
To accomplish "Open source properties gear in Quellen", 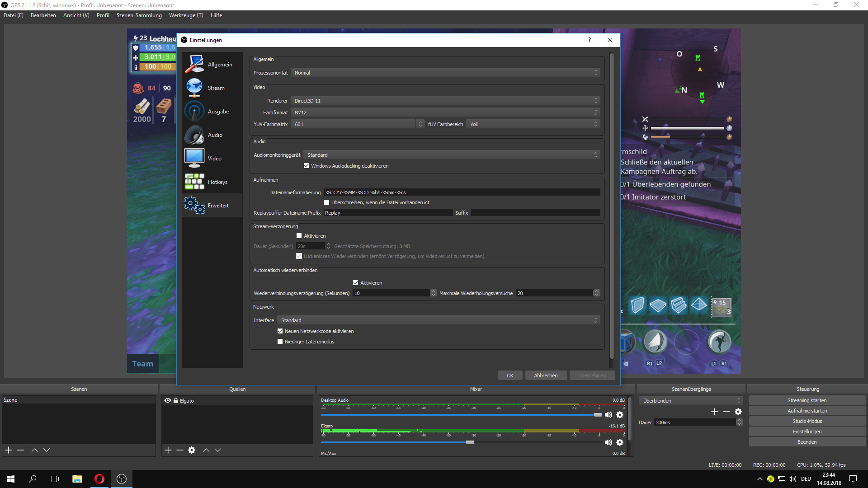I will (x=192, y=450).
